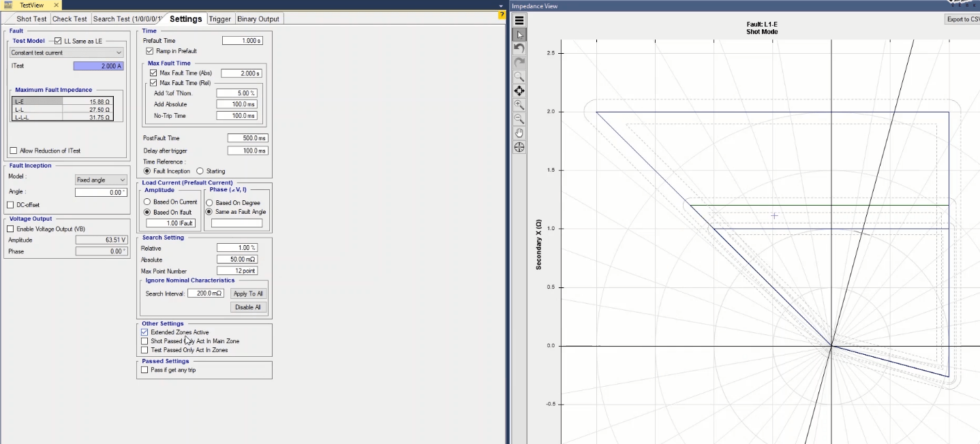
Task: Select the hand pan tool
Action: tap(519, 133)
